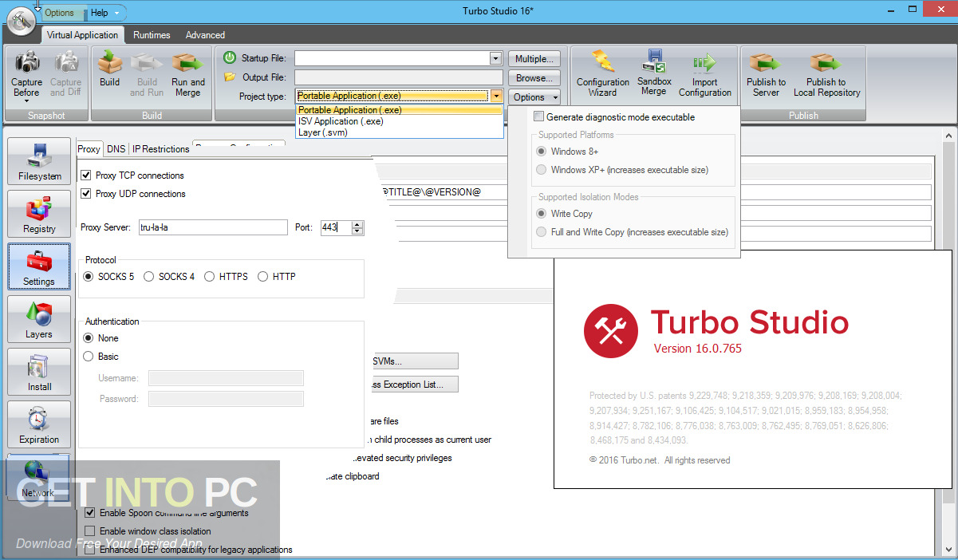
Task: Select None authentication
Action: pos(89,338)
